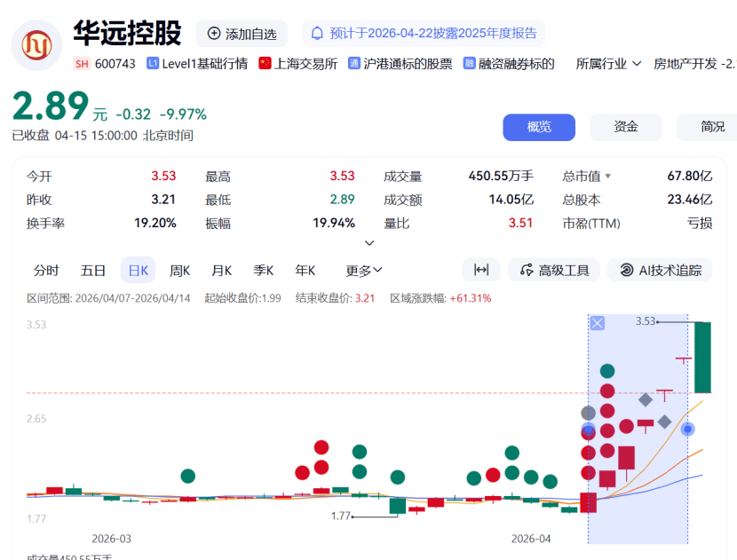Click the 上海交易所 exchange badge icon

264,63
